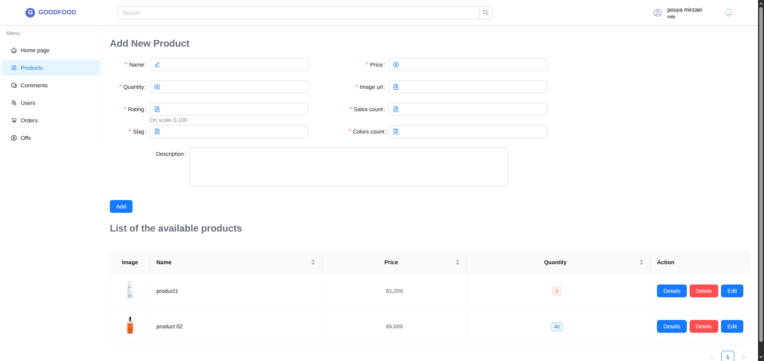
Task: Click the search magnifier button
Action: pyautogui.click(x=486, y=13)
